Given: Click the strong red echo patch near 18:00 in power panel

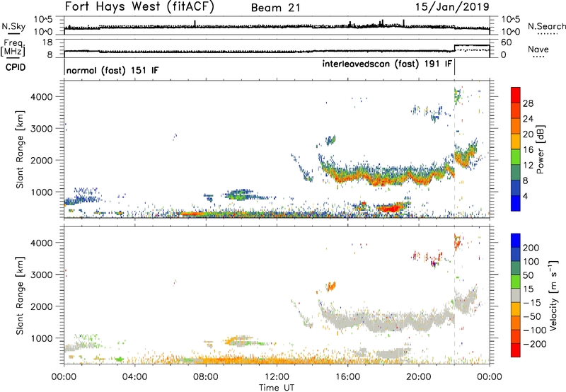Looking at the screenshot, I should [391, 208].
